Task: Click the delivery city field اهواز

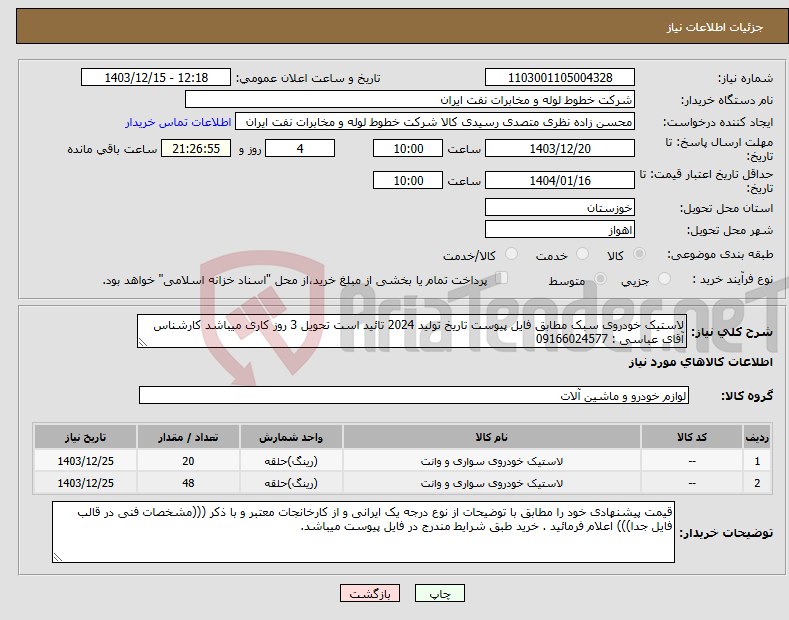Action: [x=560, y=229]
